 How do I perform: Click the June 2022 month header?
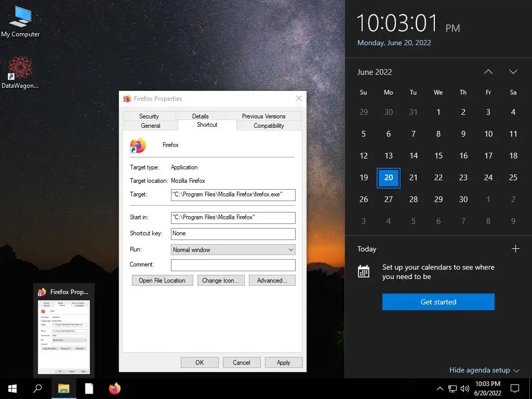(374, 72)
